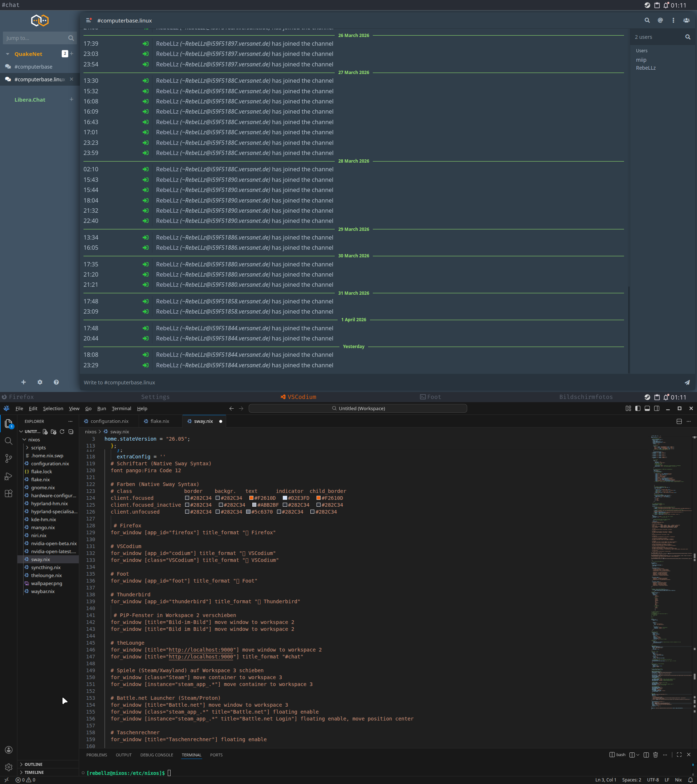697x784 pixels.
Task: Kill the terminal with the trash icon
Action: coord(656,755)
